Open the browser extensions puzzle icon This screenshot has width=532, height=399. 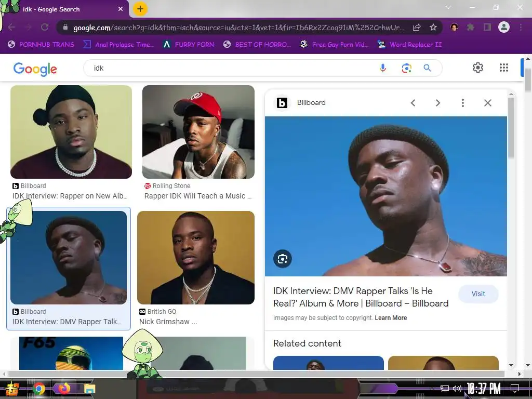click(471, 27)
